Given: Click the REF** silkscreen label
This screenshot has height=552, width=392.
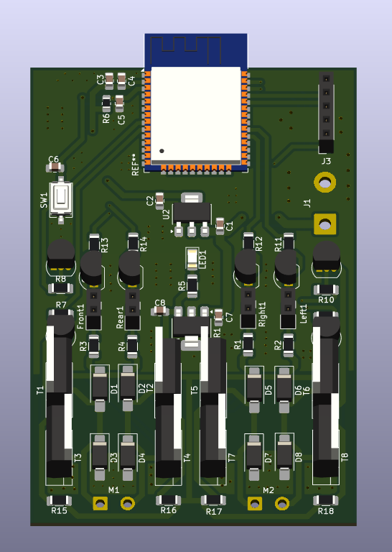Looking at the screenshot, I should [135, 165].
